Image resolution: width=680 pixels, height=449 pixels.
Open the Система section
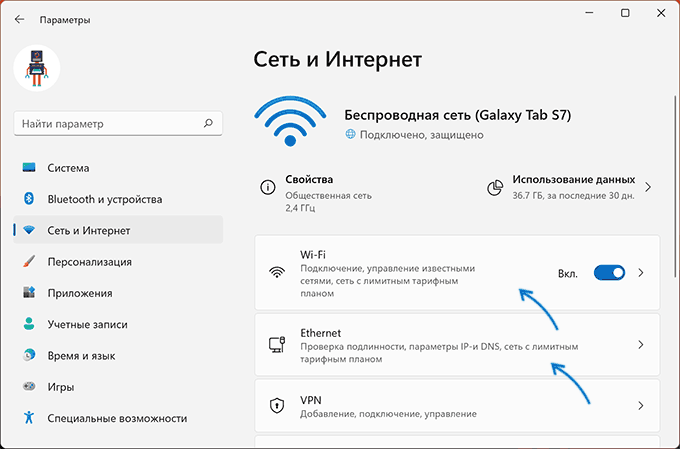coord(118,168)
